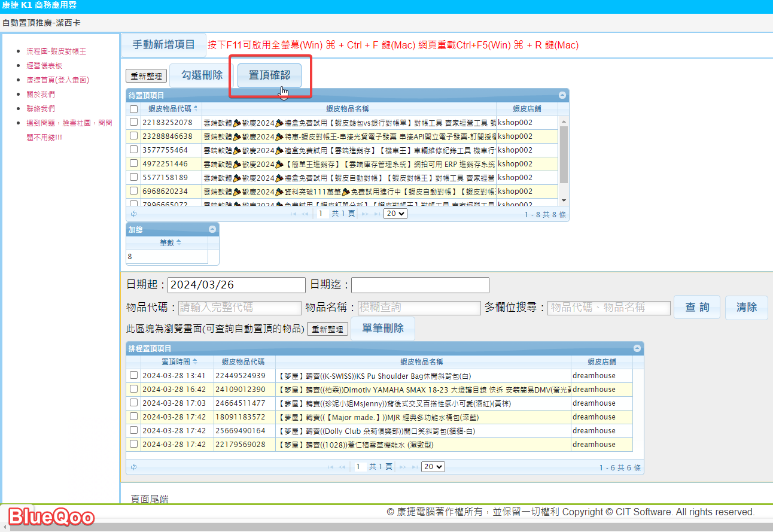Click the 置頂確認 button
The image size is (773, 532).
click(x=269, y=75)
